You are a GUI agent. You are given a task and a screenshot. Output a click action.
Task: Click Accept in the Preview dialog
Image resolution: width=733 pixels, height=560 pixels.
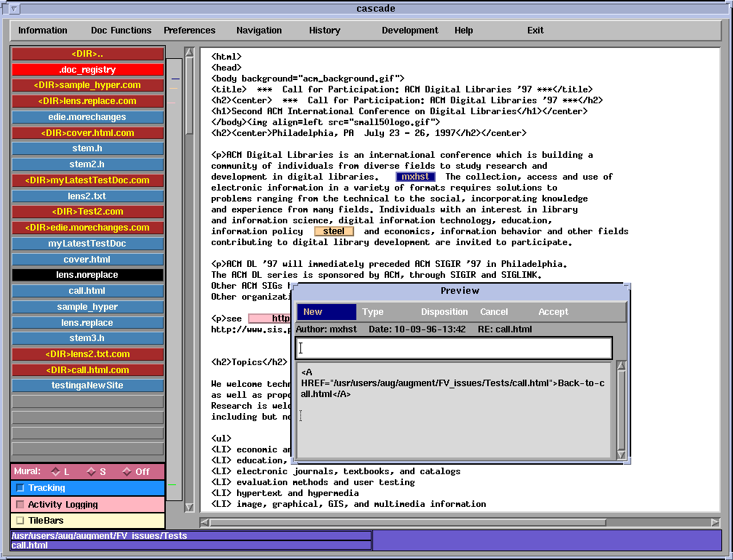(553, 312)
